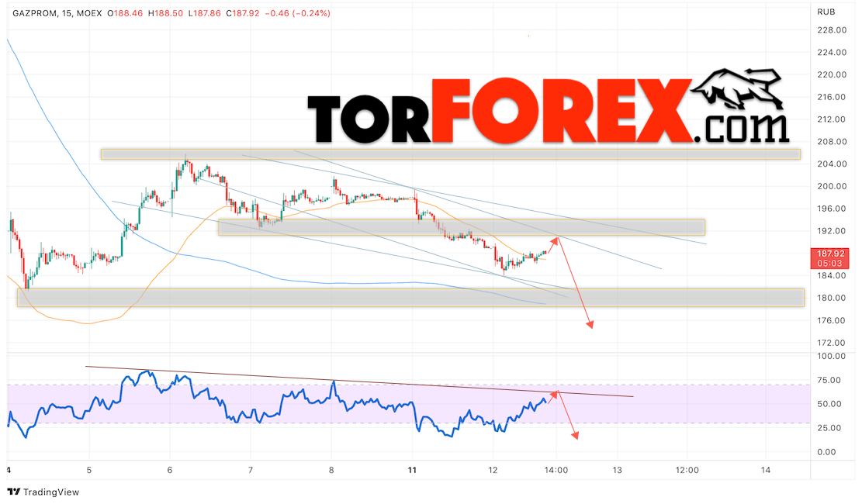The width and height of the screenshot is (862, 504).
Task: Click the 176.00 price axis value
Action: (x=832, y=320)
